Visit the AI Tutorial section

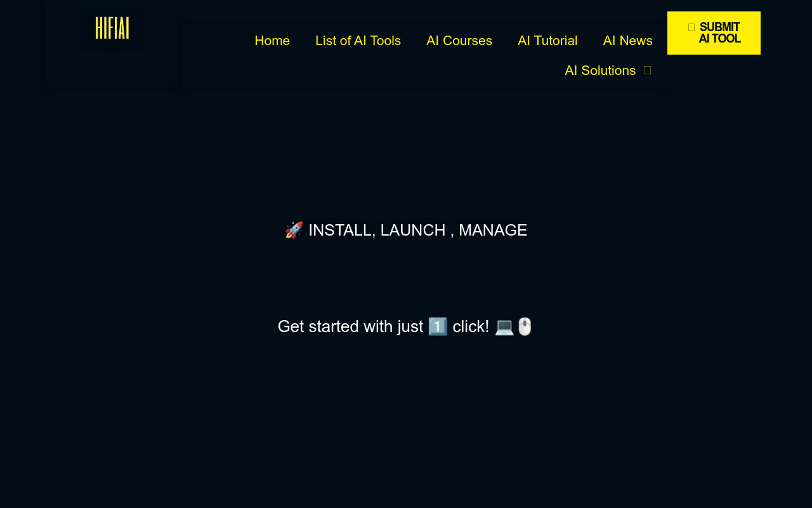(x=547, y=41)
